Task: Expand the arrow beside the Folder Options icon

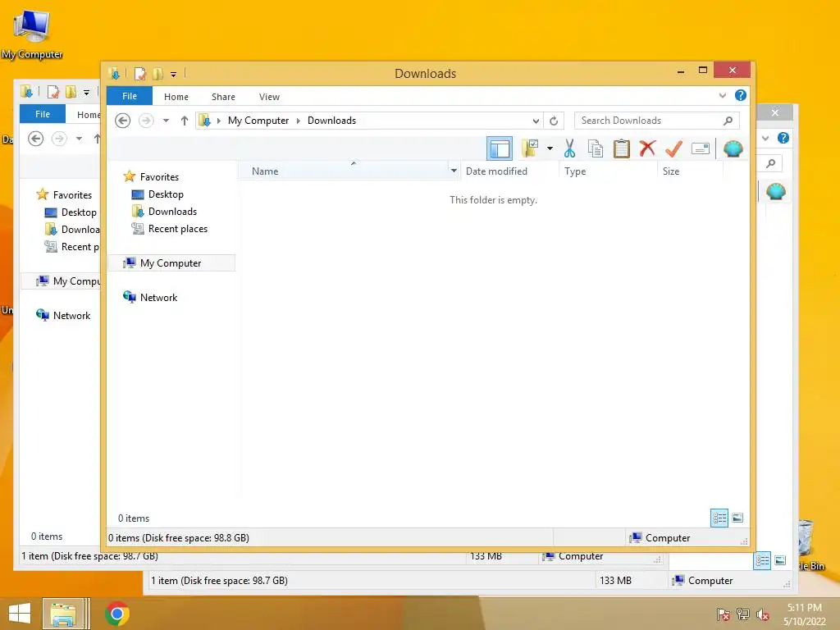Action: point(550,148)
